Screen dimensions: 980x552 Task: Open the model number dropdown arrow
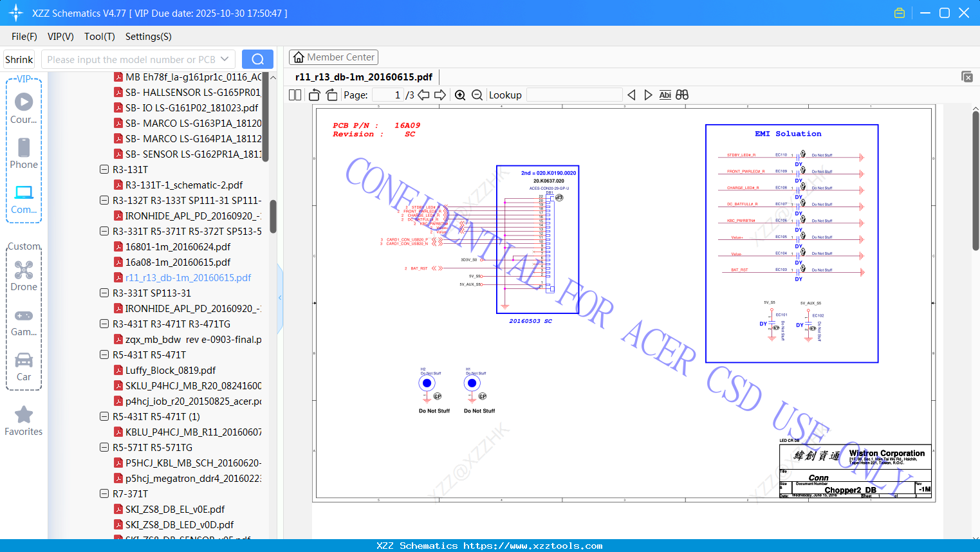point(225,59)
